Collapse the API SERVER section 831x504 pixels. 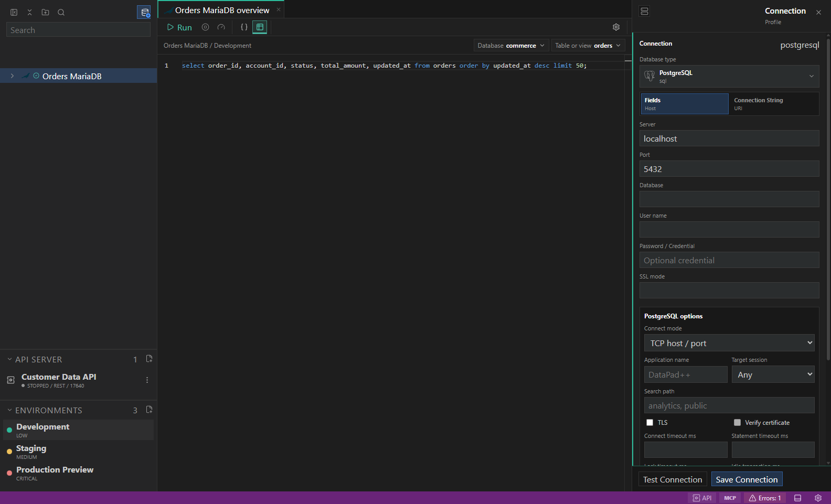point(9,359)
